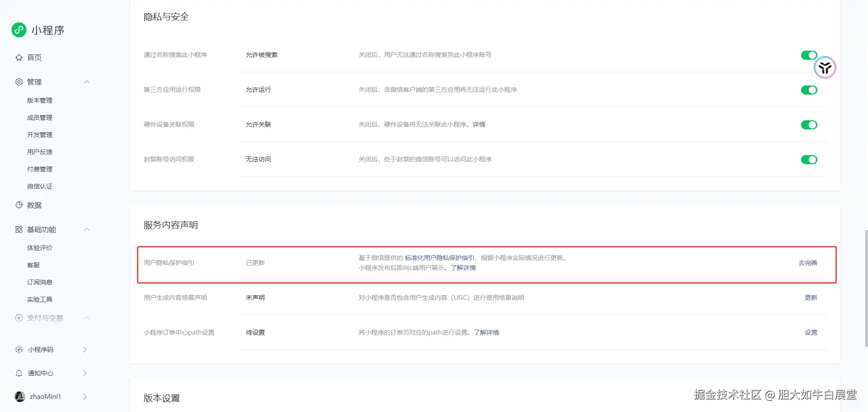Screen dimensions: 868x412
Task: Click the hexagon icon beside 管理
Action: click(19, 82)
